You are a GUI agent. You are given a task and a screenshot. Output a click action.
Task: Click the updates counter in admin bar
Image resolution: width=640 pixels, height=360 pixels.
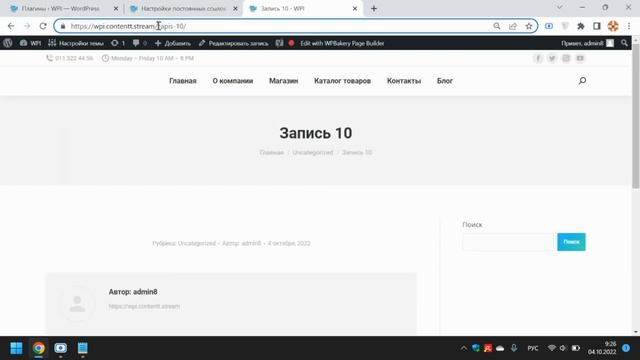[x=118, y=43]
